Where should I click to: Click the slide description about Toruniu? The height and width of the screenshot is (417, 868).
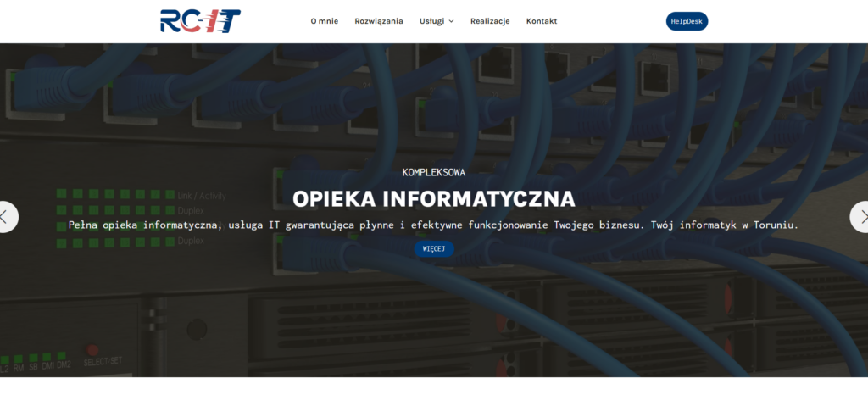pyautogui.click(x=433, y=225)
